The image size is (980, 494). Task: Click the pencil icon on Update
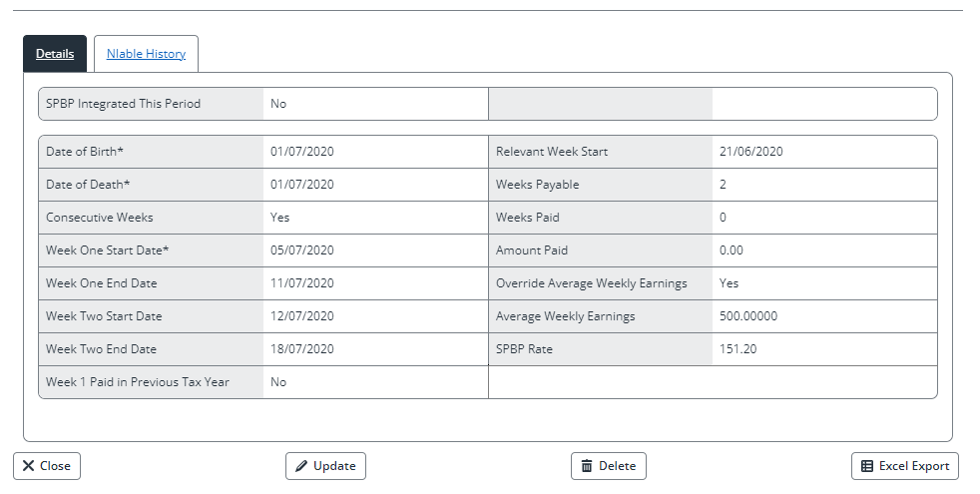pos(301,466)
